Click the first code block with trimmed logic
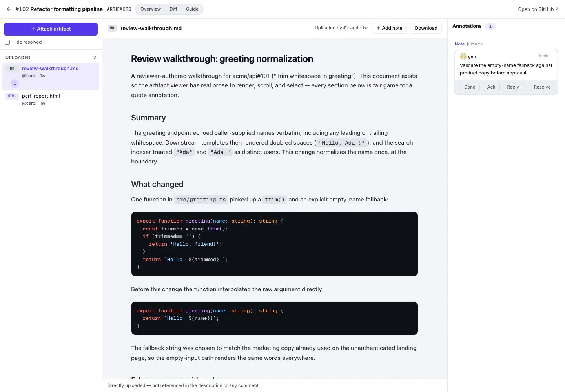This screenshot has width=565, height=392. [275, 244]
